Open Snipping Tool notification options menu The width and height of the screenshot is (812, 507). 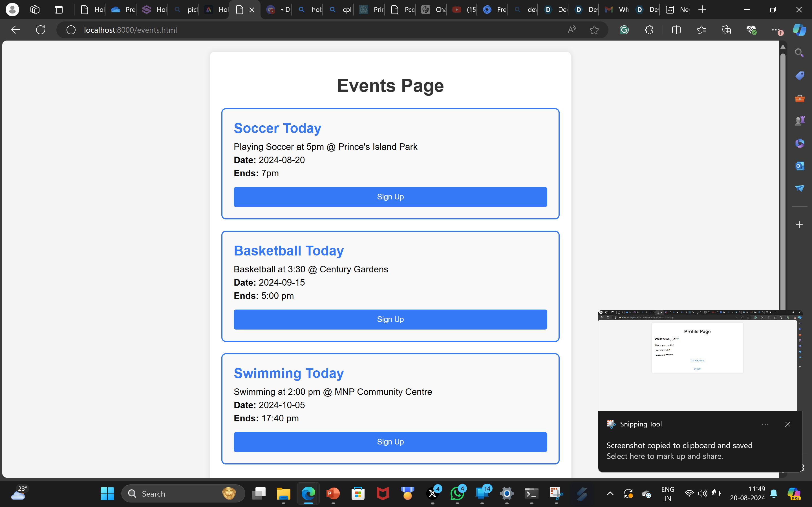coord(765,424)
